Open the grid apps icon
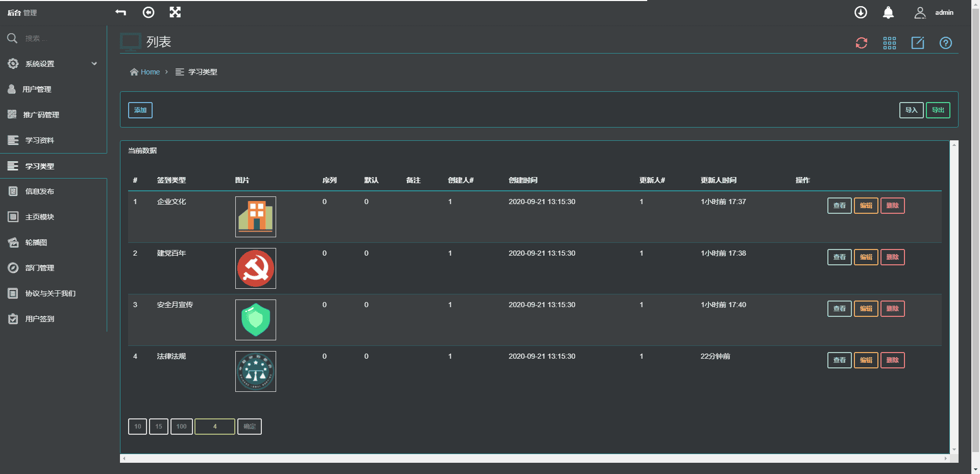The width and height of the screenshot is (980, 474). (890, 43)
